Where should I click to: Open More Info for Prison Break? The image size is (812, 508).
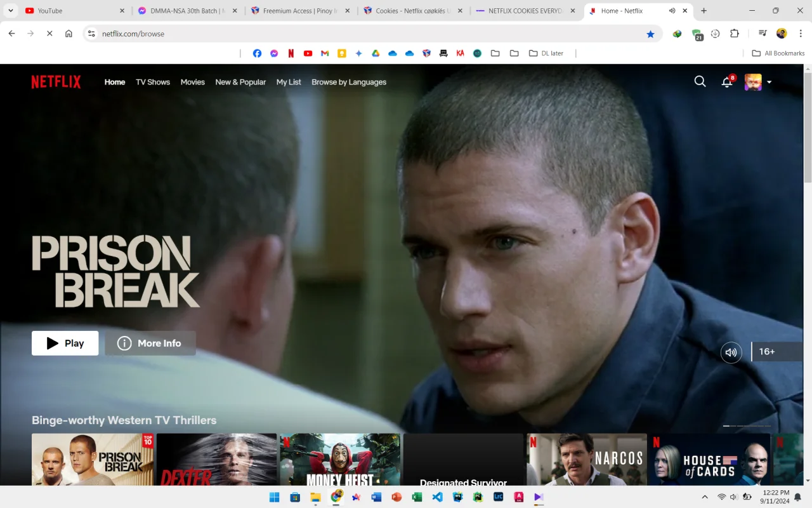click(x=150, y=343)
